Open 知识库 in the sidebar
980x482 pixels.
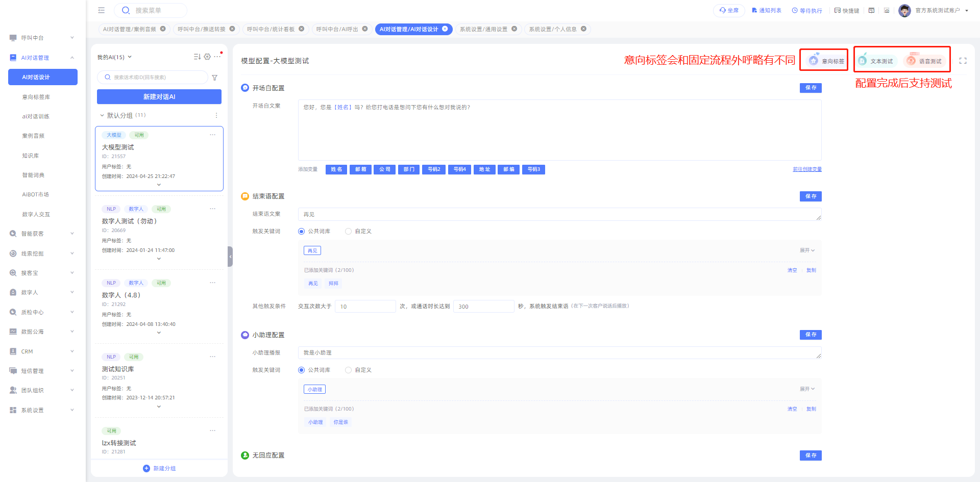point(31,156)
